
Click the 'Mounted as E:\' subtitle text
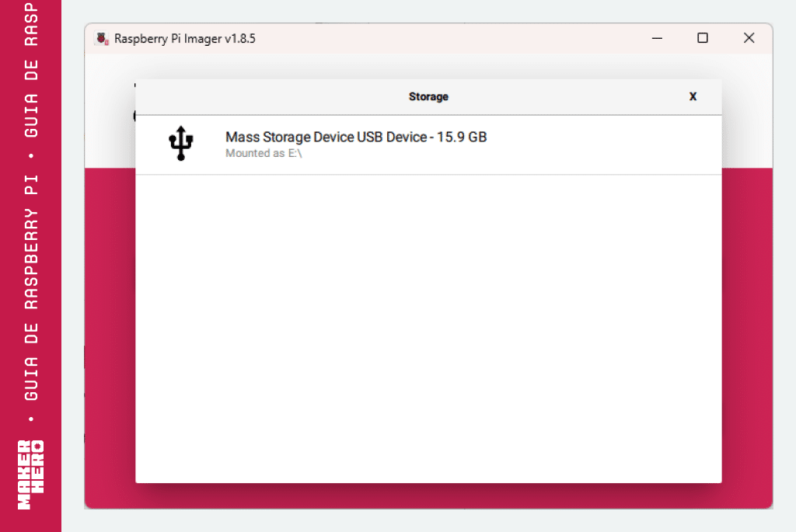(264, 153)
